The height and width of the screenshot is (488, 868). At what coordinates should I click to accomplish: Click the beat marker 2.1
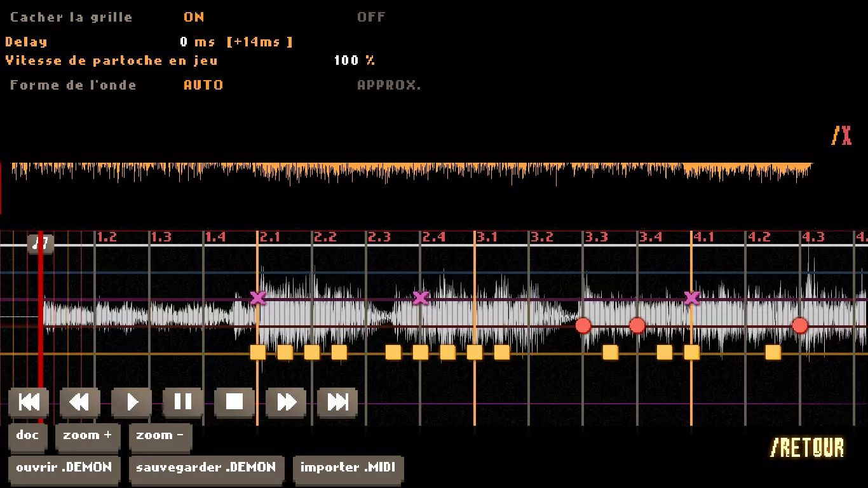pyautogui.click(x=270, y=238)
